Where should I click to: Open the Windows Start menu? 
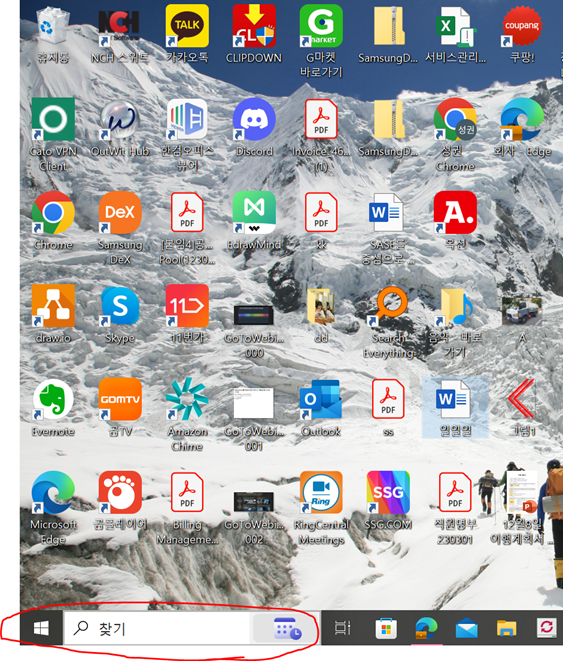pos(41,628)
